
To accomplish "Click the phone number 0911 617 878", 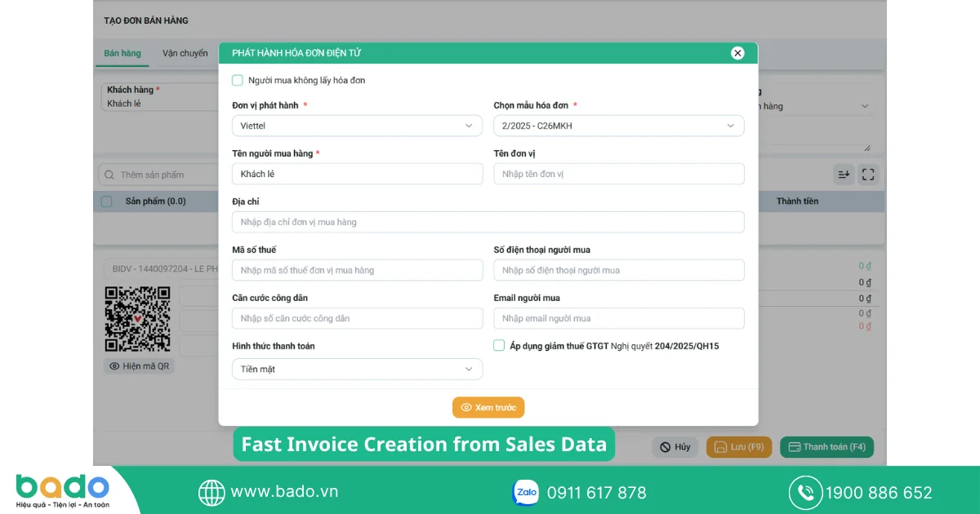I will [x=596, y=493].
